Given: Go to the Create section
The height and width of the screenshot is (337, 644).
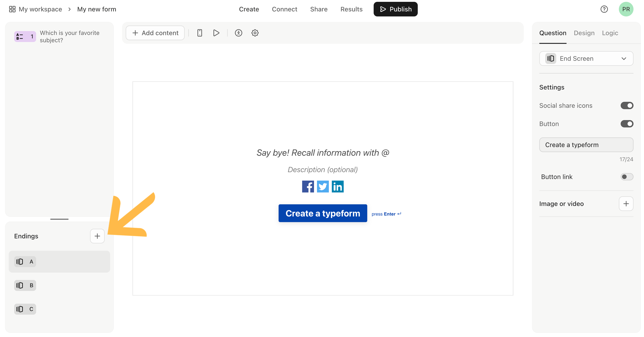Looking at the screenshot, I should tap(249, 9).
